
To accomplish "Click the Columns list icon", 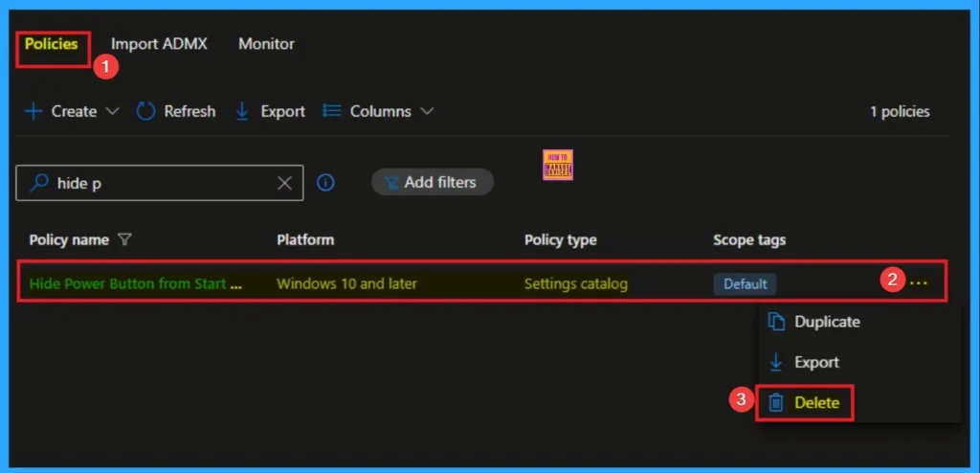I will point(332,111).
